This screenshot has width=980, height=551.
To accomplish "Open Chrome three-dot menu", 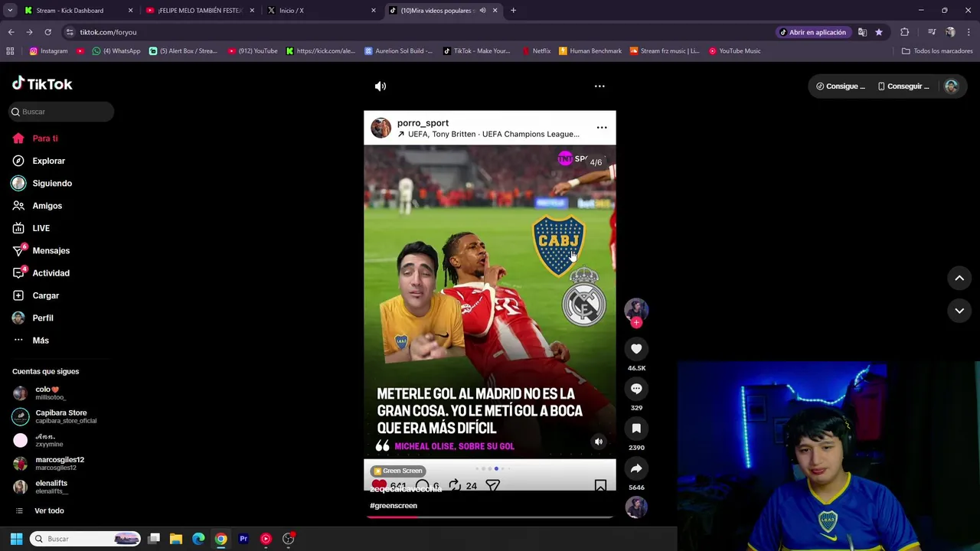I will coord(969,32).
